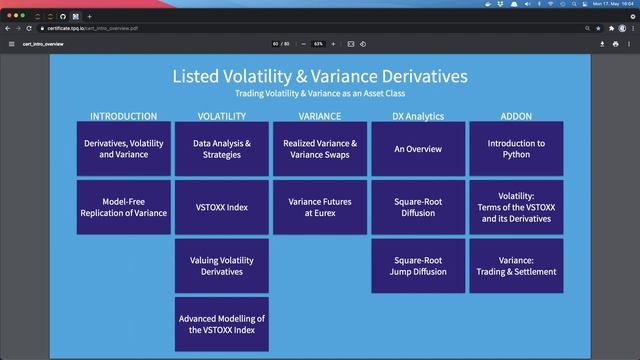Zoom out the PDF with minus button
640x360 pixels.
pyautogui.click(x=303, y=44)
